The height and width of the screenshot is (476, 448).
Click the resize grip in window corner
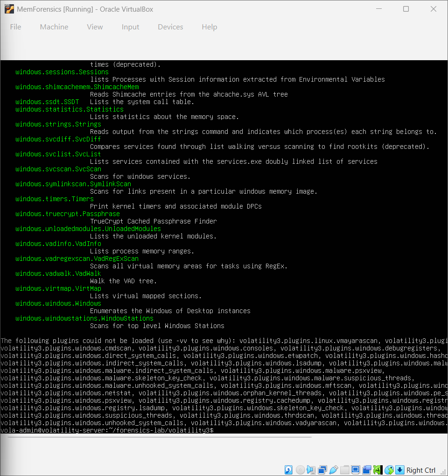tap(443, 472)
